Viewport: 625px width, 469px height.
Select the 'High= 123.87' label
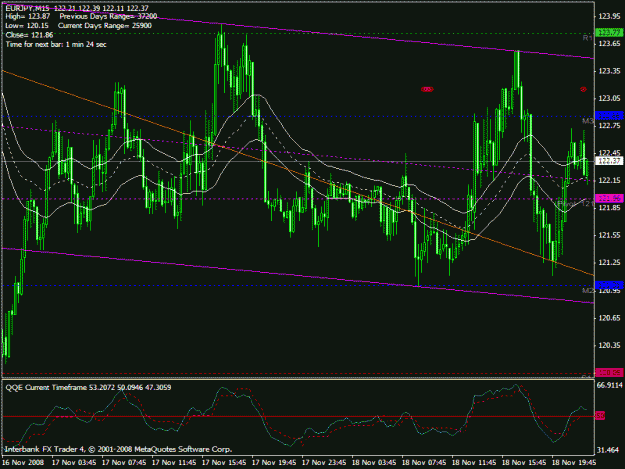point(28,16)
